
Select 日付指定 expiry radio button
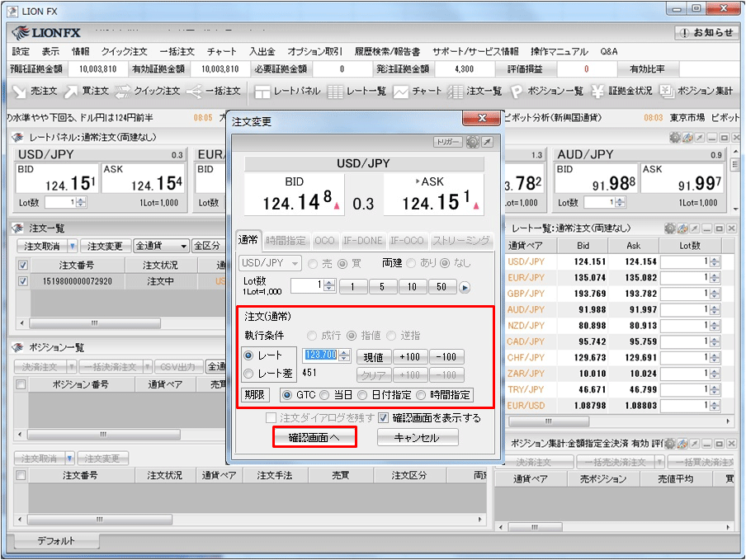coord(362,395)
